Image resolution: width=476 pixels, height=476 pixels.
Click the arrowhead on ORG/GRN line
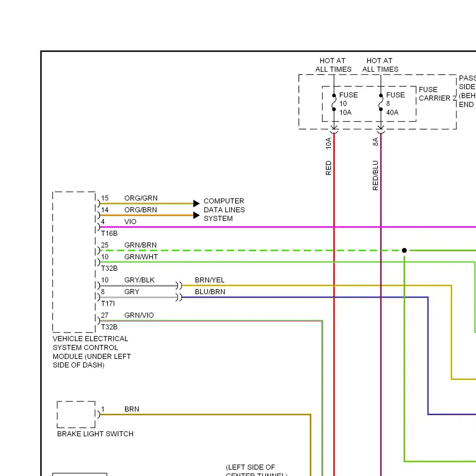tap(196, 203)
